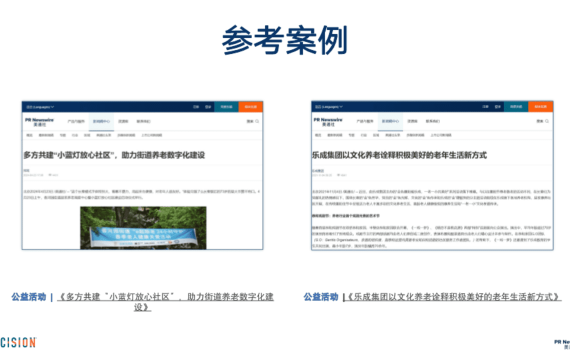Click the PR Newswire logo in right screenshot

tap(328, 122)
